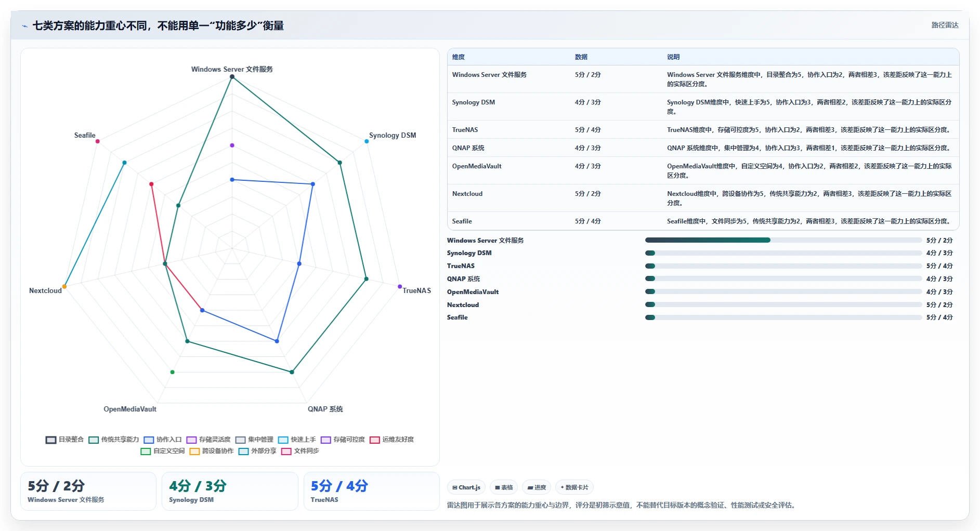Open the 5分 / 4分 TrueNAS data card

pos(371,491)
